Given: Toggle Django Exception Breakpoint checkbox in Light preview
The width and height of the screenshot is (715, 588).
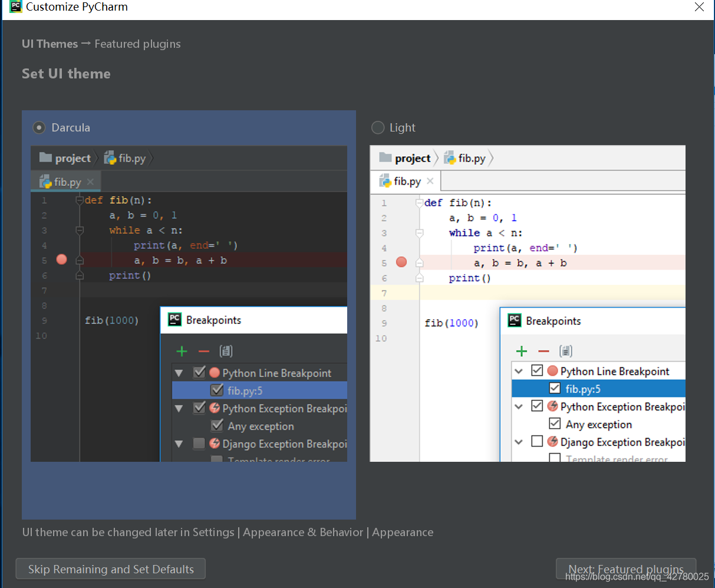Looking at the screenshot, I should [537, 441].
